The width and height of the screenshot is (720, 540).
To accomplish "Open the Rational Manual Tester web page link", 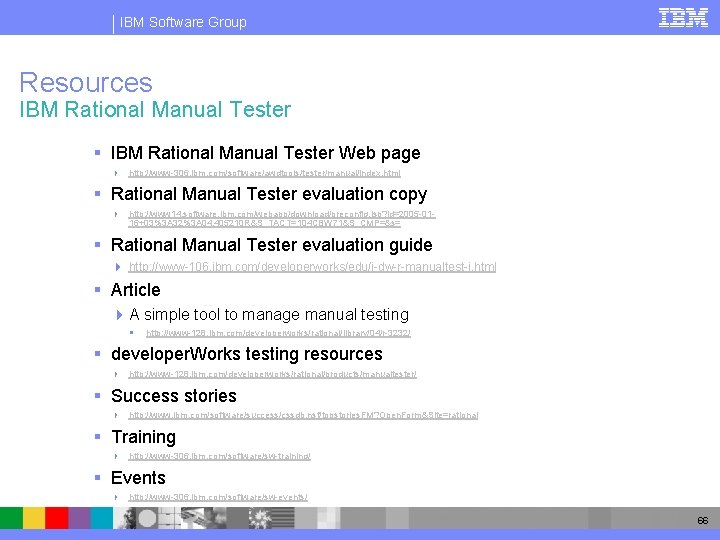I will point(264,173).
